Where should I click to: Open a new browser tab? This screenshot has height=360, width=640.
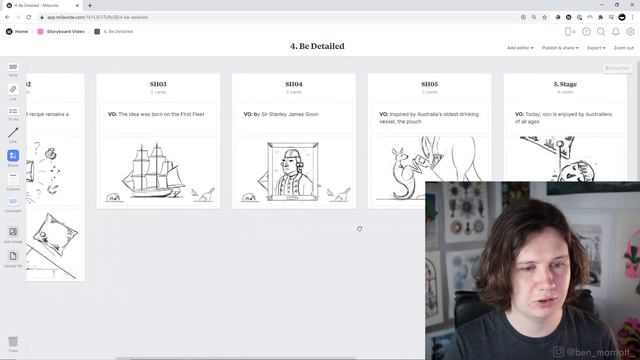point(90,5)
